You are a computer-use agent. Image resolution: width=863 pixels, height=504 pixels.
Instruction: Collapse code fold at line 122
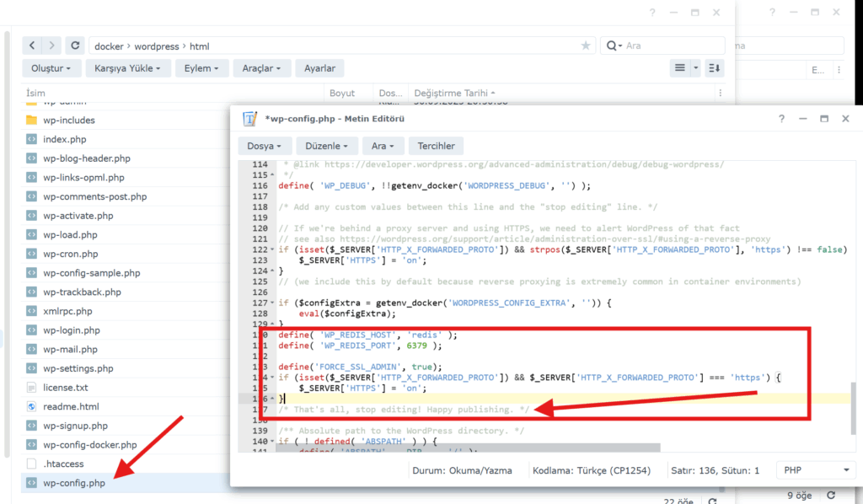(x=271, y=249)
